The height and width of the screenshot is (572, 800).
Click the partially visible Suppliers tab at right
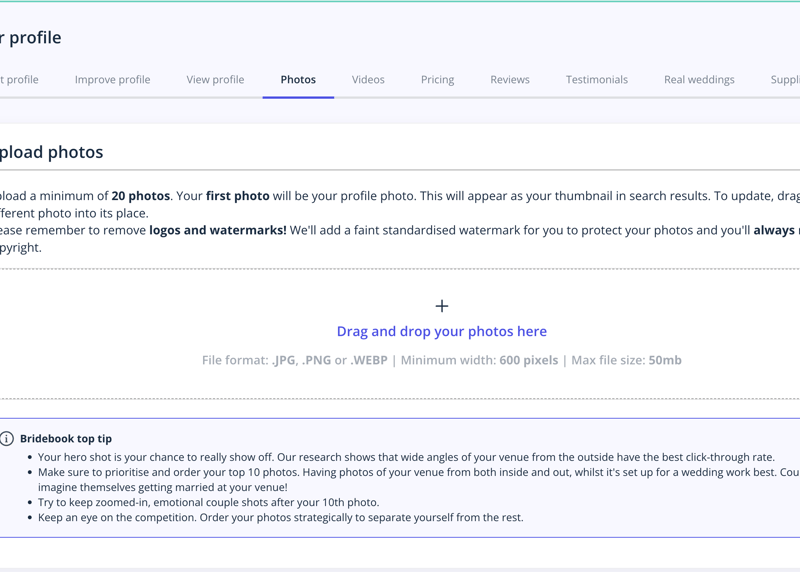tap(784, 80)
